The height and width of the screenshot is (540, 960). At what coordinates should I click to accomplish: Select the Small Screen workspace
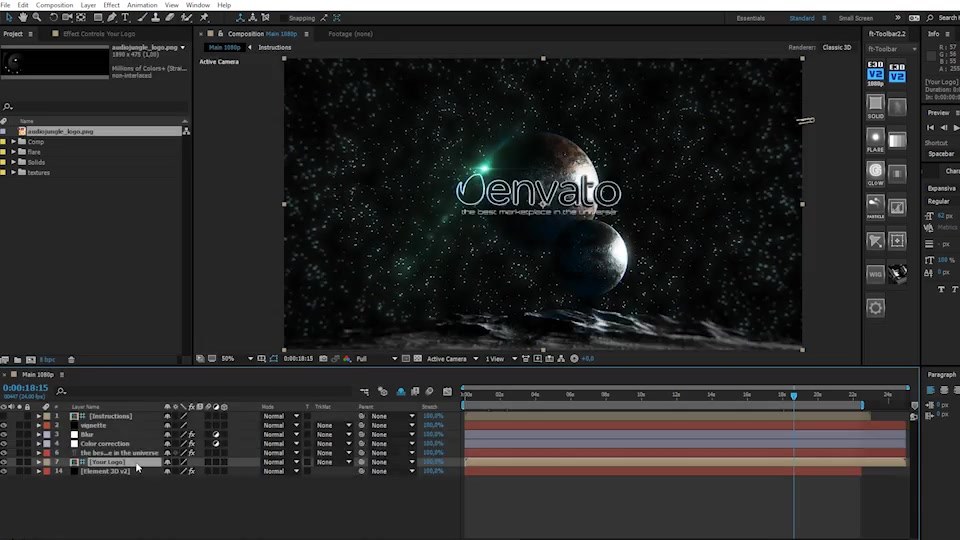[855, 18]
